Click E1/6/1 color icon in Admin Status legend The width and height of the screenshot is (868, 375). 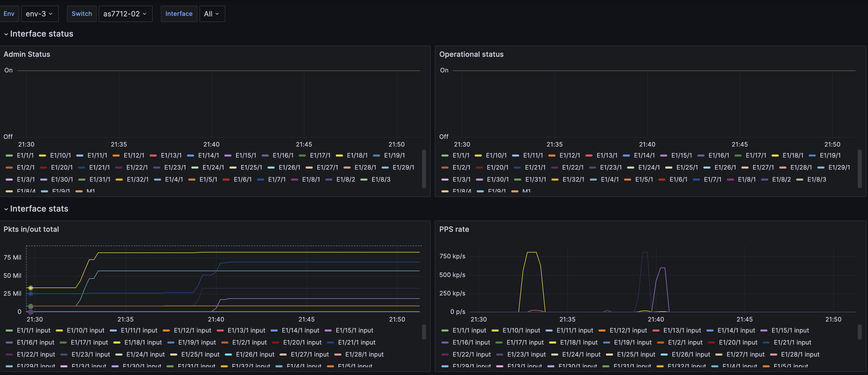(x=226, y=180)
